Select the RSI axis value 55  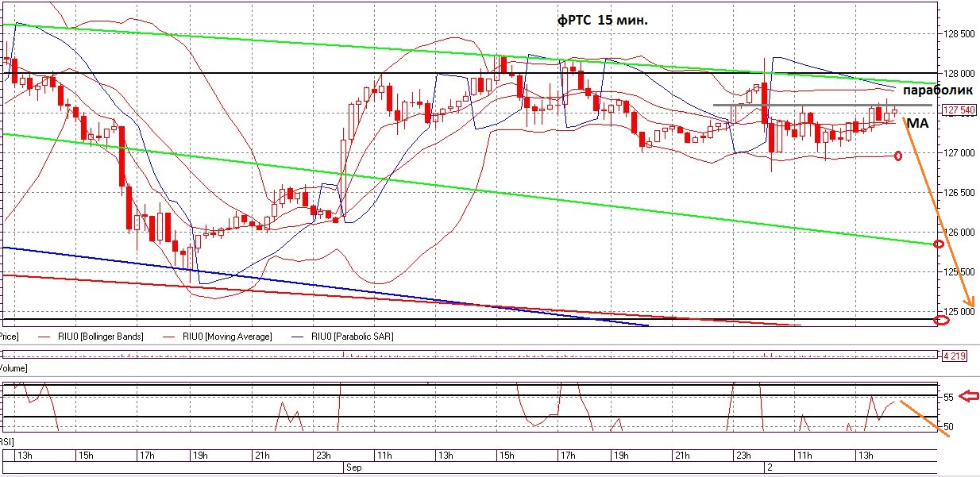click(x=948, y=396)
